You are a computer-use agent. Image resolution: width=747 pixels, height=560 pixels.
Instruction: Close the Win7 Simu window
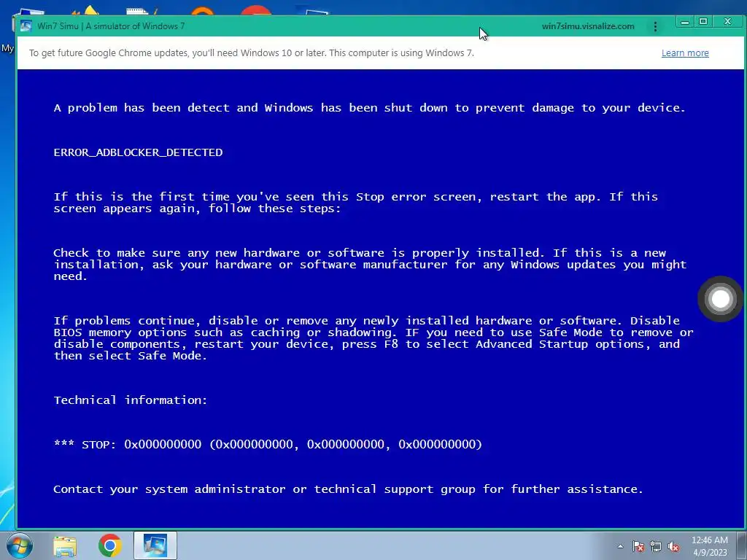727,21
